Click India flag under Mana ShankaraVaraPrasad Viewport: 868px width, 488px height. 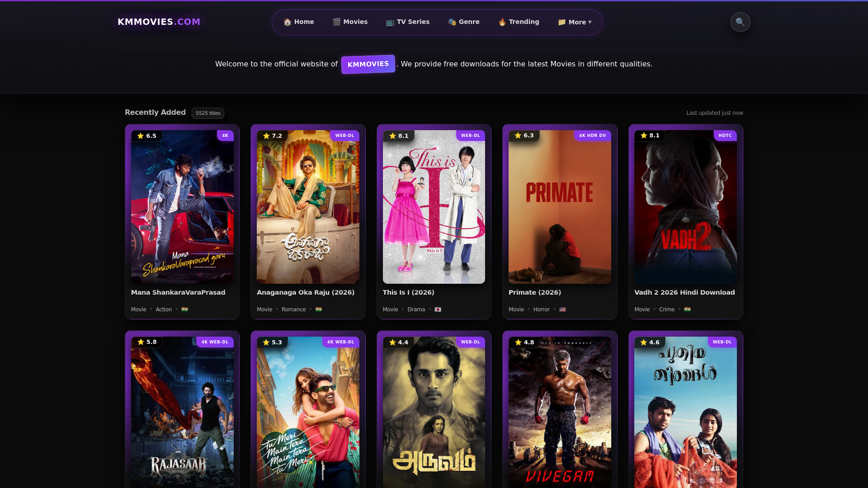click(184, 310)
